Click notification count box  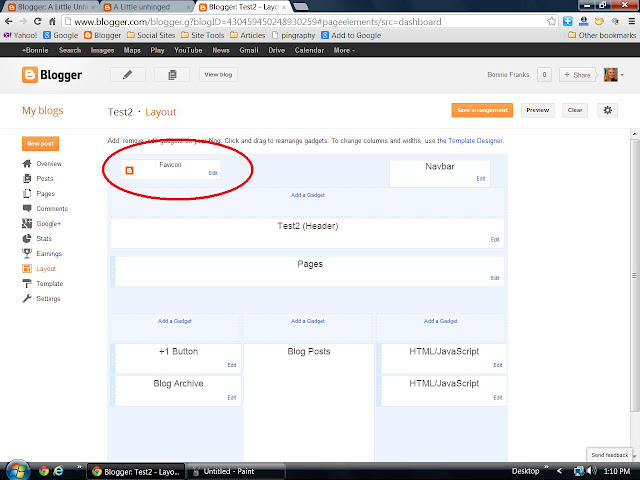[544, 75]
